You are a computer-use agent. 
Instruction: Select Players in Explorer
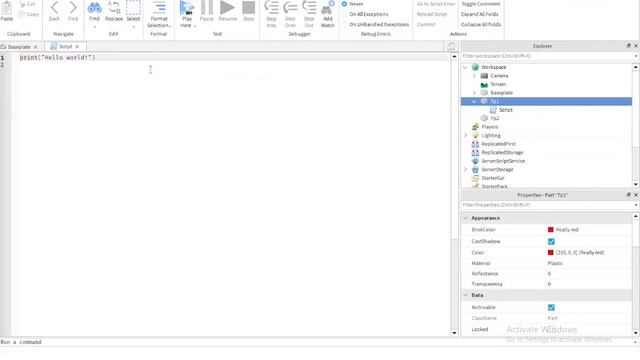(489, 127)
